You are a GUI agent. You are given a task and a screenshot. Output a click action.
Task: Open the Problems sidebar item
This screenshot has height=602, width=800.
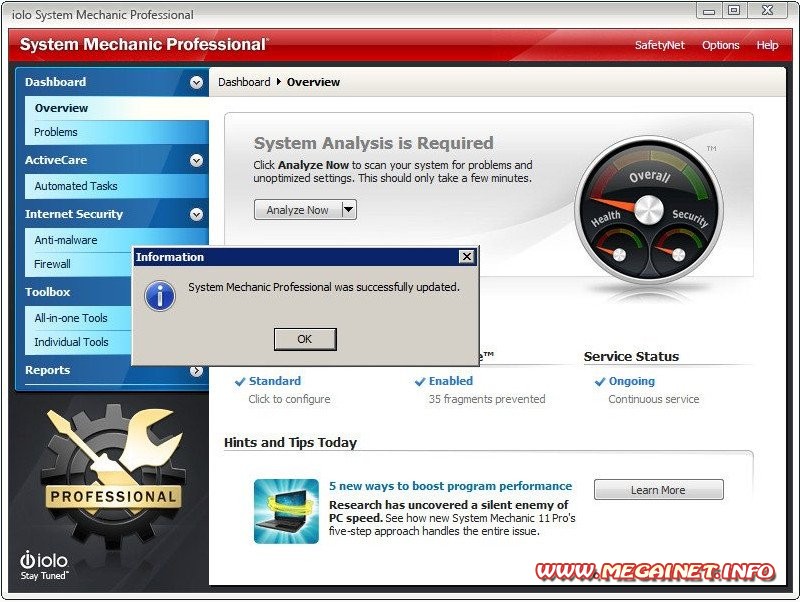[117, 132]
